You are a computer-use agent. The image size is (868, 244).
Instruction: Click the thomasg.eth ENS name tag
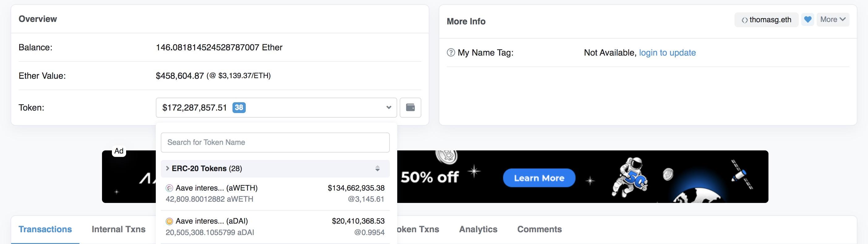coord(766,19)
